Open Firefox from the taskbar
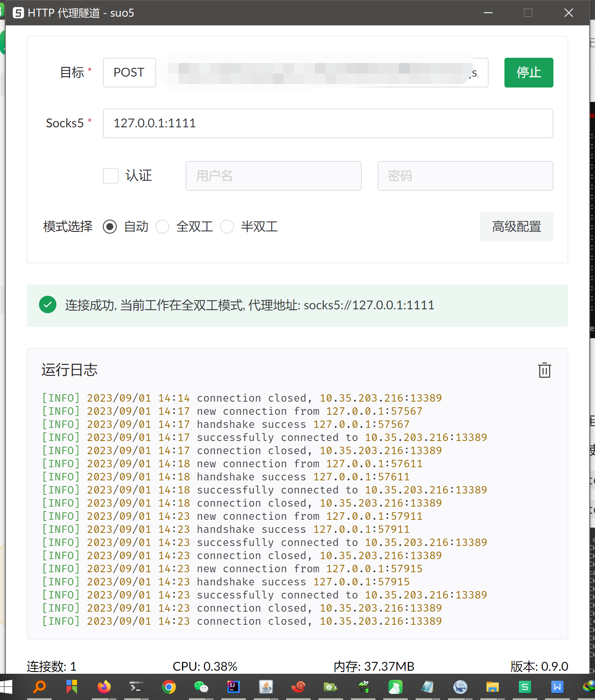The height and width of the screenshot is (700, 595). 104,687
